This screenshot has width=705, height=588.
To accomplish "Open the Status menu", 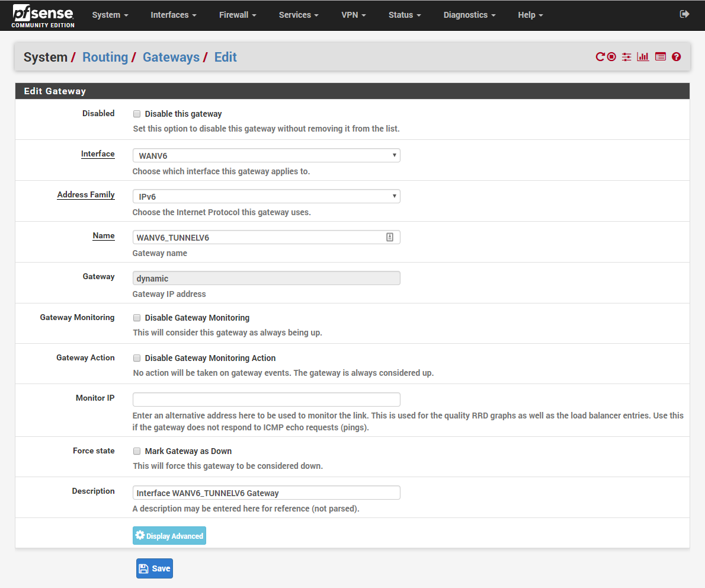I will click(405, 15).
